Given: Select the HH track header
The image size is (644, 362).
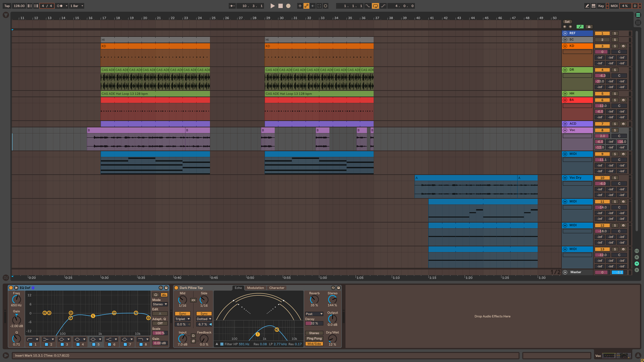Looking at the screenshot, I should [x=577, y=94].
